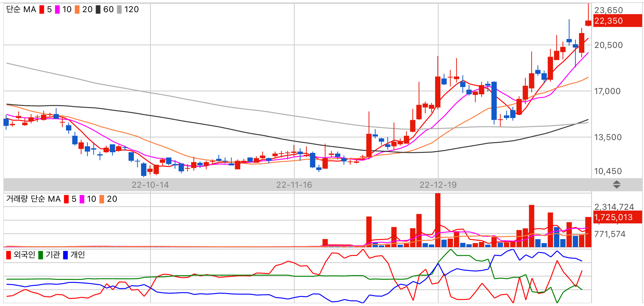Viewport: 644px width, 306px height.
Task: Click the 22-12-19 date label
Action: (438, 185)
